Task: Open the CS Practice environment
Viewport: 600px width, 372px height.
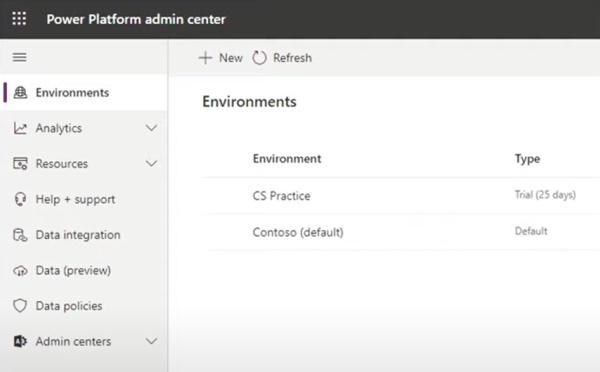Action: point(281,196)
